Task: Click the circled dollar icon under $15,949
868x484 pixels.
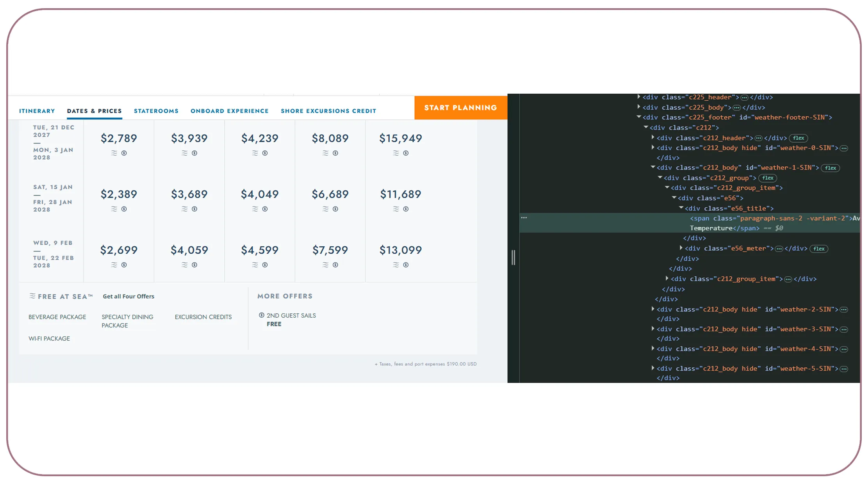Action: pos(406,153)
